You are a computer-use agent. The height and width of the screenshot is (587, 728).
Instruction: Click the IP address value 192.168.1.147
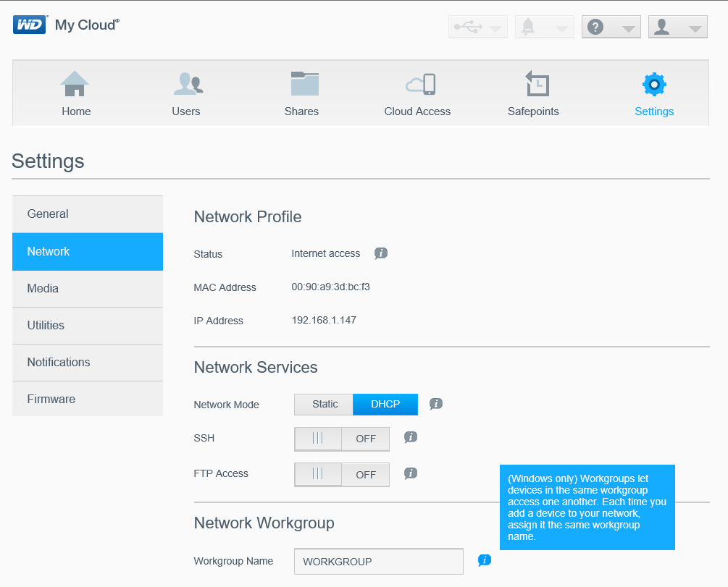(x=324, y=320)
